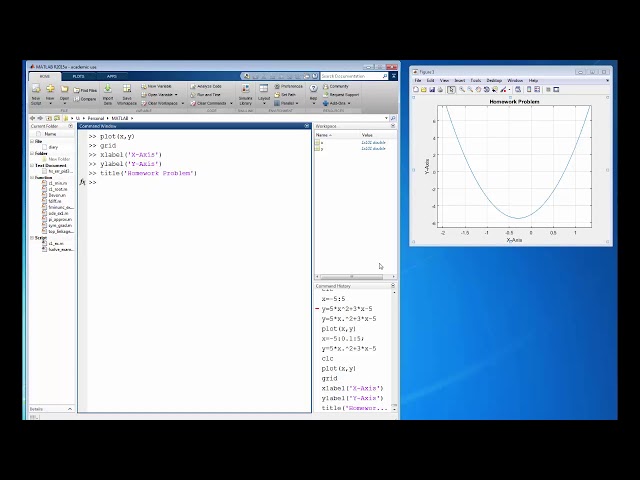Switch to the APPS tab
The width and height of the screenshot is (640, 480).
tap(111, 76)
